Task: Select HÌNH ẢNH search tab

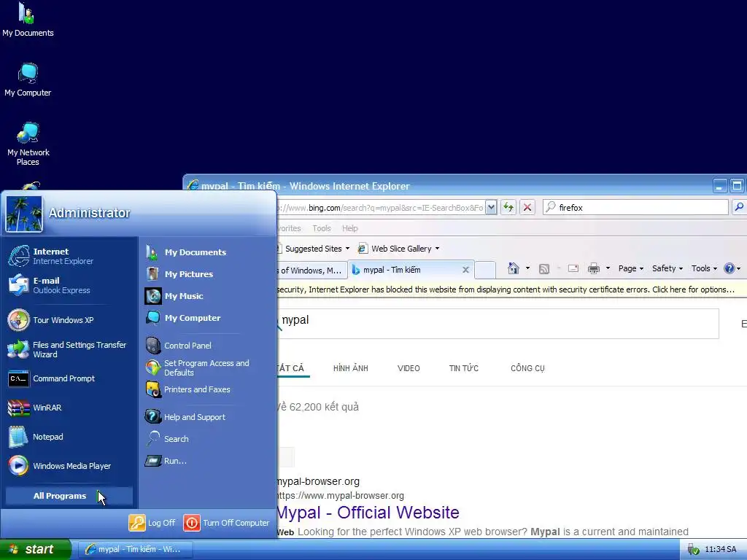Action: coord(351,368)
